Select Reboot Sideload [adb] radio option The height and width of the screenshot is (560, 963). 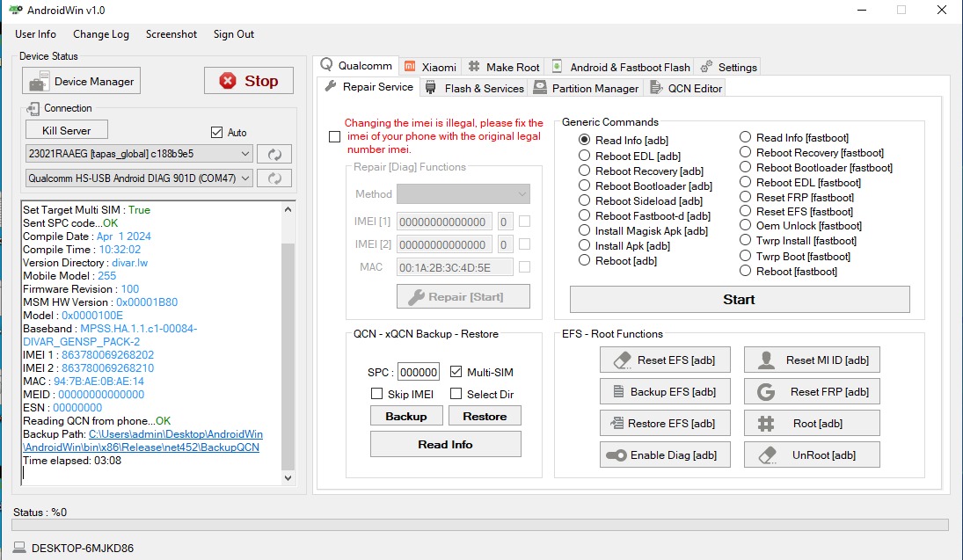tap(584, 200)
